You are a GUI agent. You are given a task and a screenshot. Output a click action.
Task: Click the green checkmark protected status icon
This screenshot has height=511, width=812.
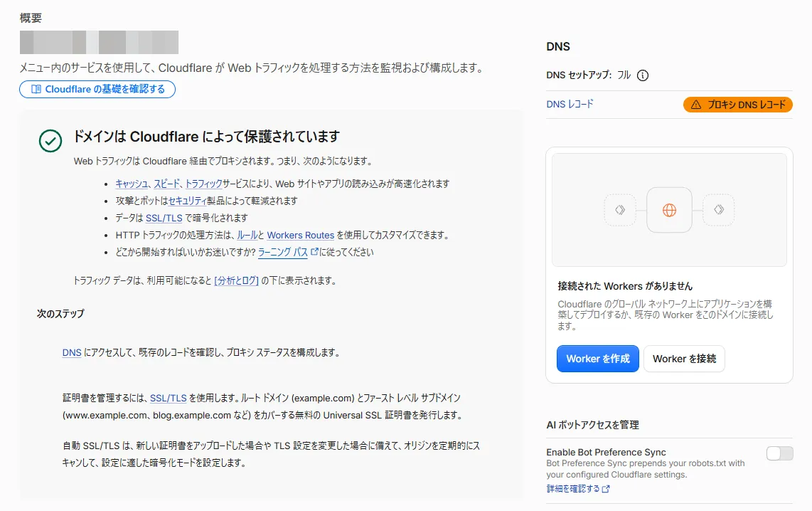[50, 140]
